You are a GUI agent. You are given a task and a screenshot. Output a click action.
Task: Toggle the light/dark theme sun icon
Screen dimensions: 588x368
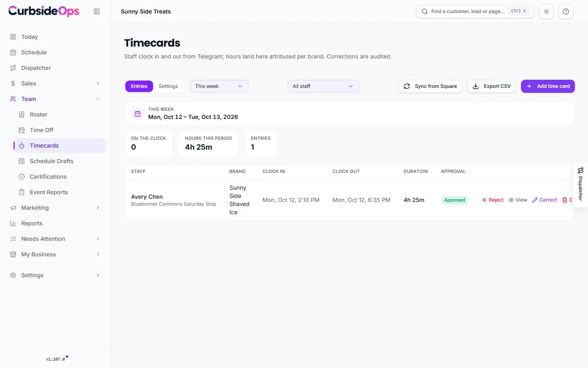tap(546, 11)
